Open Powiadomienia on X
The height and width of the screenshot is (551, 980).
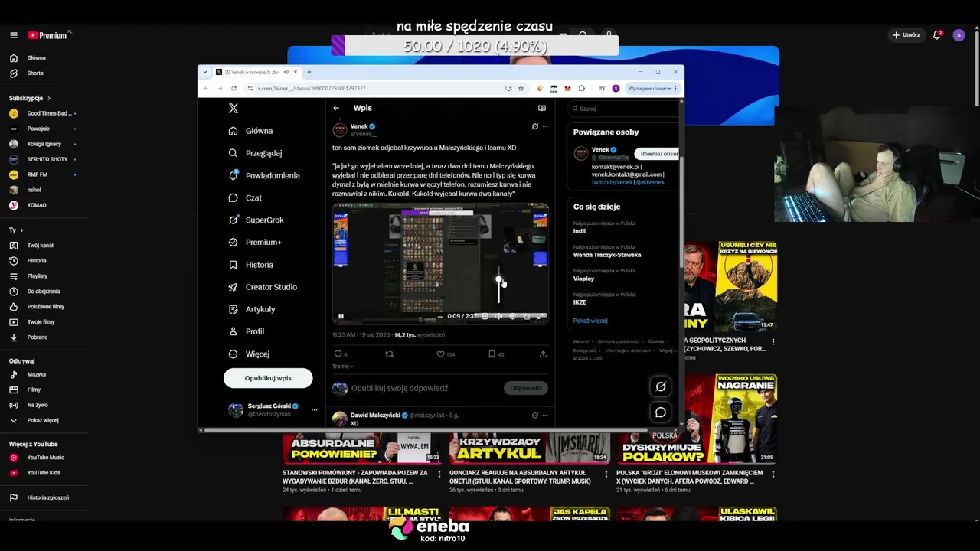(265, 175)
